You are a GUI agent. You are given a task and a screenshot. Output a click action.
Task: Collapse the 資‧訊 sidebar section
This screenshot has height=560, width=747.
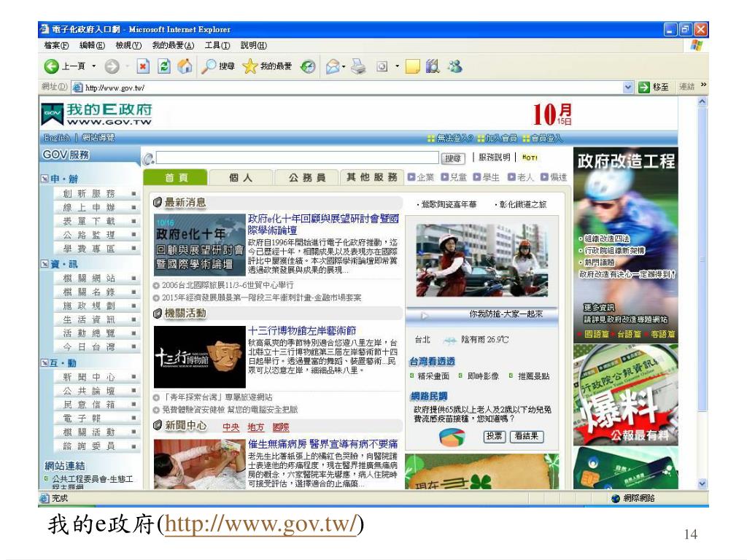pyautogui.click(x=44, y=264)
